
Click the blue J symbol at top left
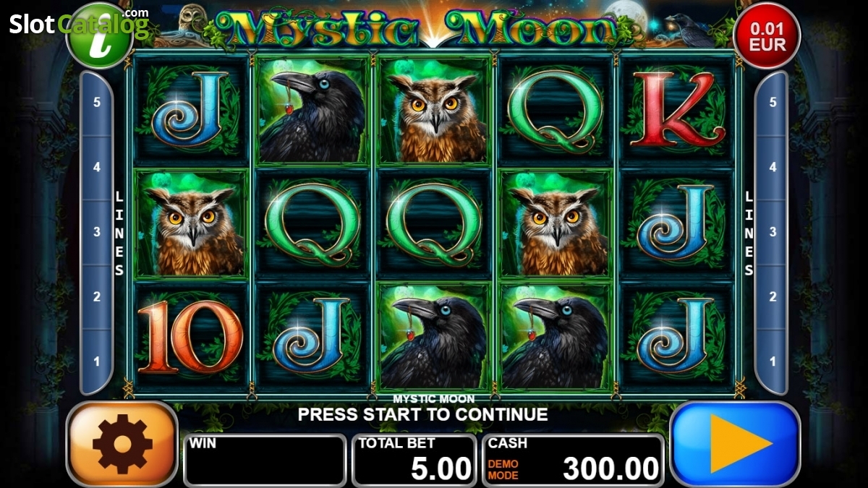click(x=191, y=110)
